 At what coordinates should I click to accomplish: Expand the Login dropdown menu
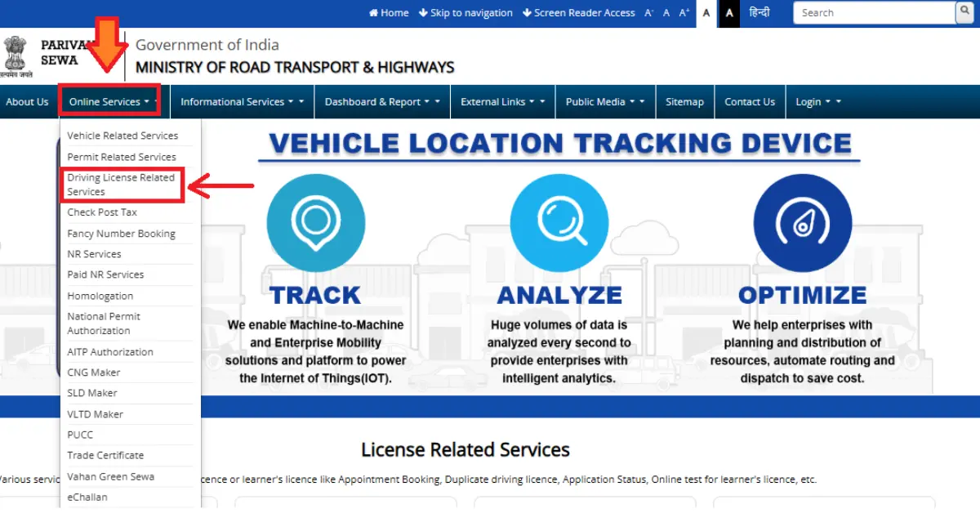click(x=817, y=102)
